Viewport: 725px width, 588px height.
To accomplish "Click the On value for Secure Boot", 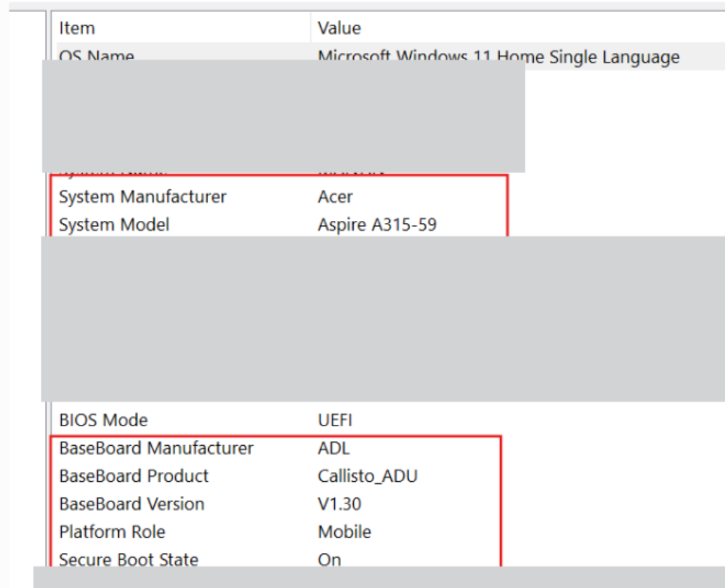I will (329, 559).
